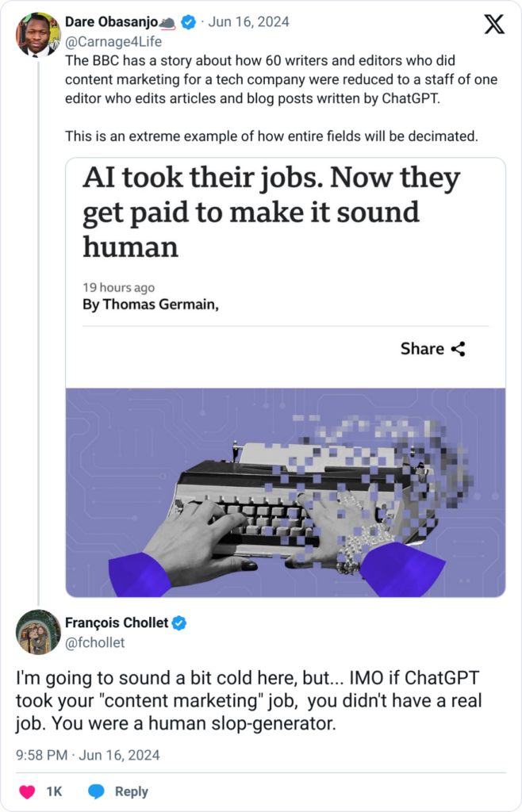
Task: Click the blue reply bubble icon
Action: (x=96, y=792)
